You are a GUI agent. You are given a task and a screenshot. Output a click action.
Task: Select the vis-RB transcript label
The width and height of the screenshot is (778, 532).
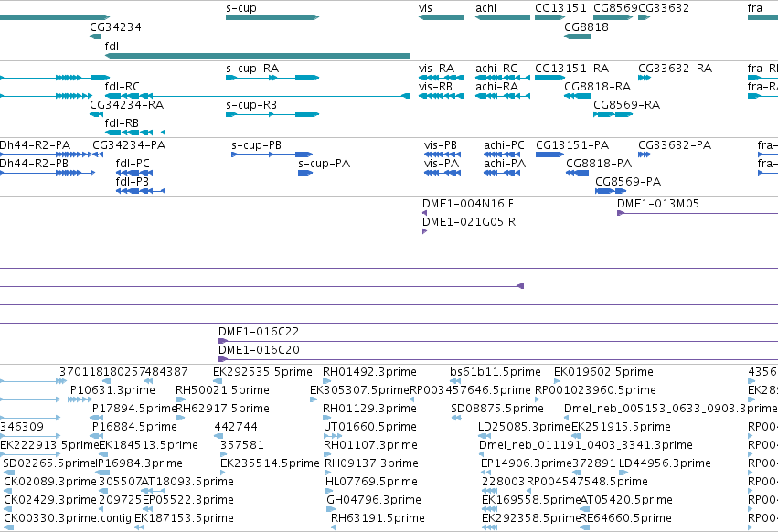[436, 86]
